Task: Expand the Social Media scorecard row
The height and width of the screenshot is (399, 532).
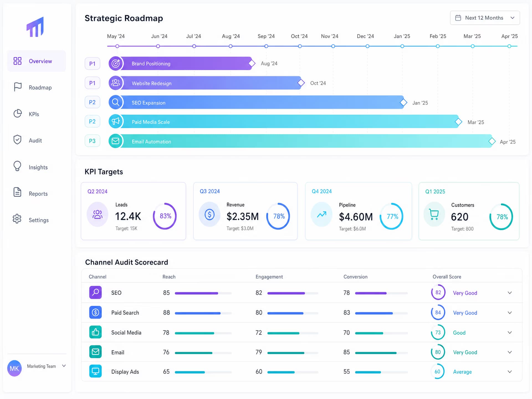Action: coord(510,332)
